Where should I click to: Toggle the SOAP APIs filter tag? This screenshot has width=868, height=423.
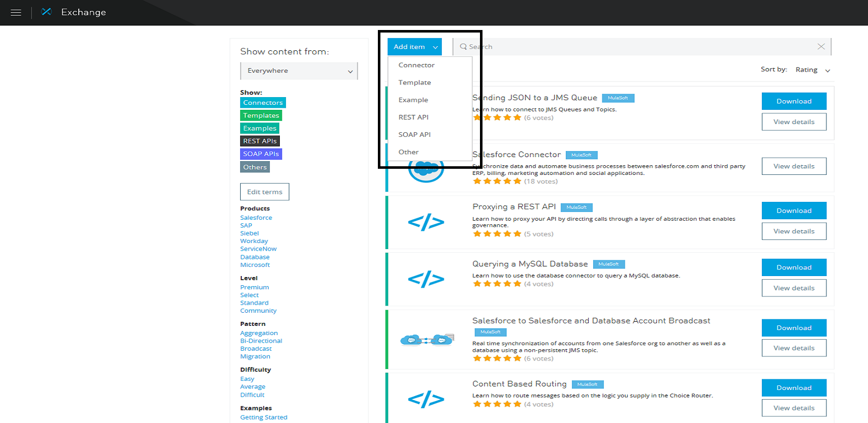261,154
